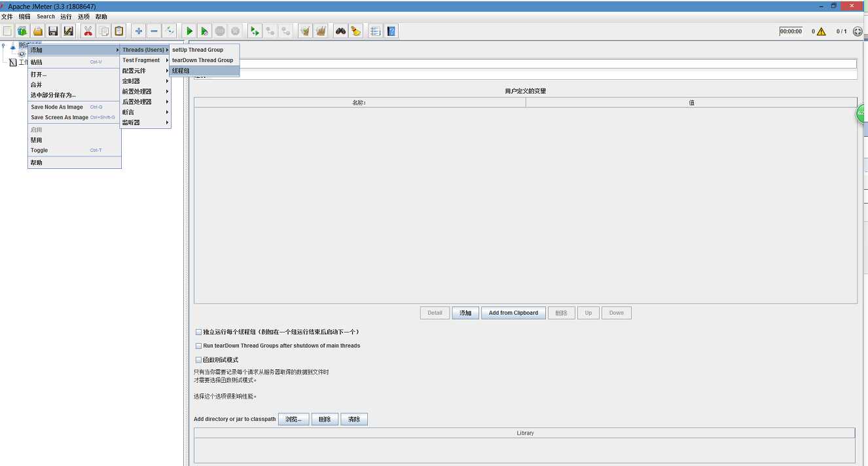The width and height of the screenshot is (868, 466).
Task: Click the yellow warning triangle error indicator
Action: click(821, 31)
